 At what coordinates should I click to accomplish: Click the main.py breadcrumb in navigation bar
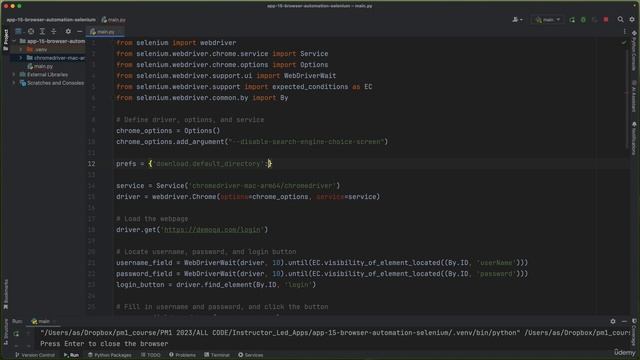pyautogui.click(x=113, y=20)
